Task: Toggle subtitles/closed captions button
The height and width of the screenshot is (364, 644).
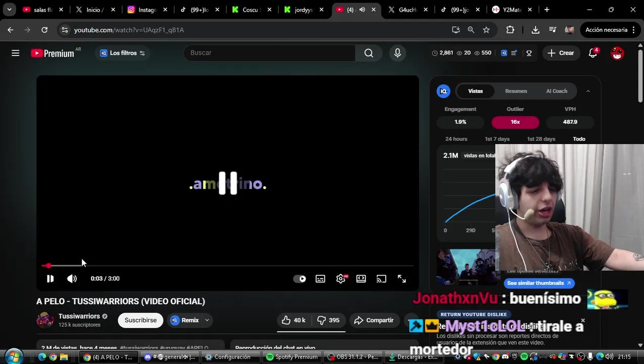Action: (320, 279)
